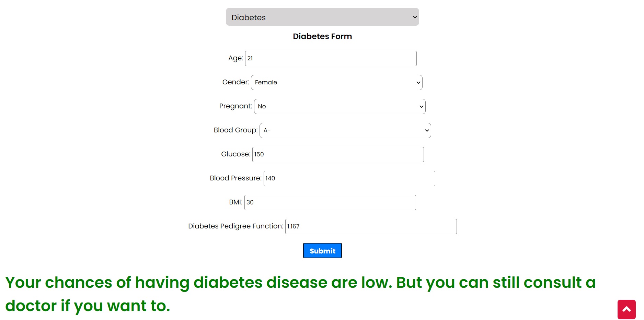Open the Blood Group dropdown showing A-
Image resolution: width=644 pixels, height=320 pixels.
tap(345, 130)
